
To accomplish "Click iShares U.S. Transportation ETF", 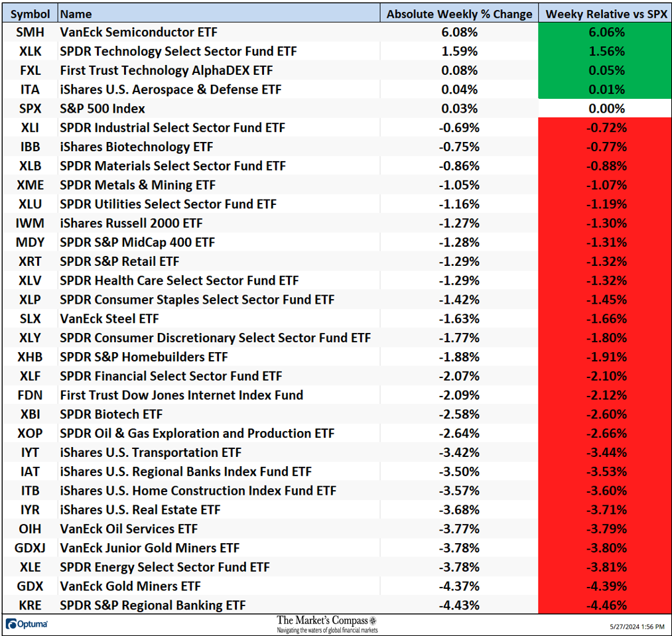I will coord(151,452).
